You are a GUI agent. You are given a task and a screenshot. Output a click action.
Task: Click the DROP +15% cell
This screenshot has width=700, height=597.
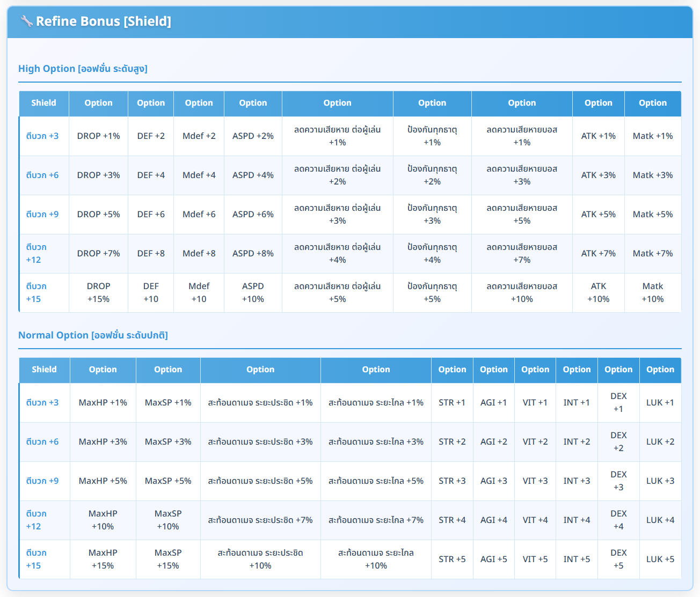98,293
